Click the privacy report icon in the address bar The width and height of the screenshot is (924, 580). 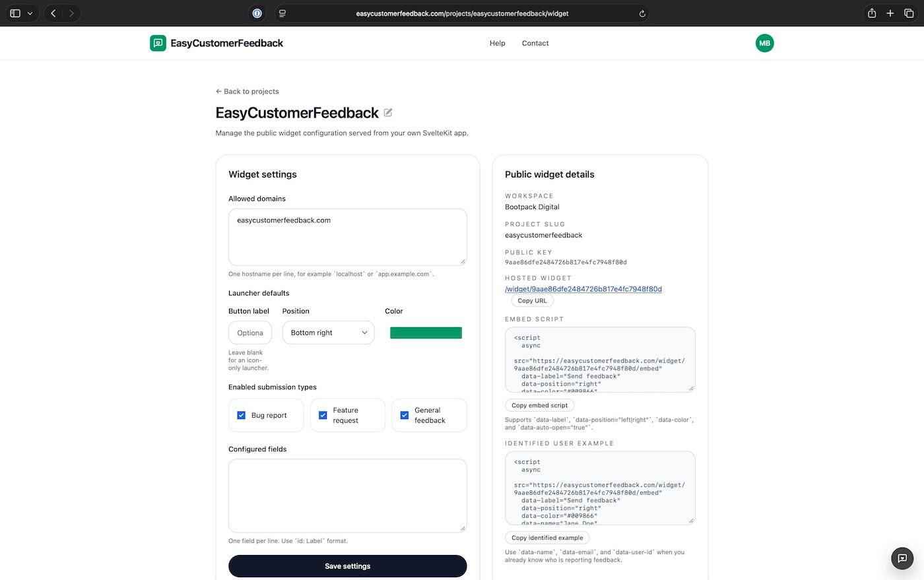pyautogui.click(x=257, y=13)
